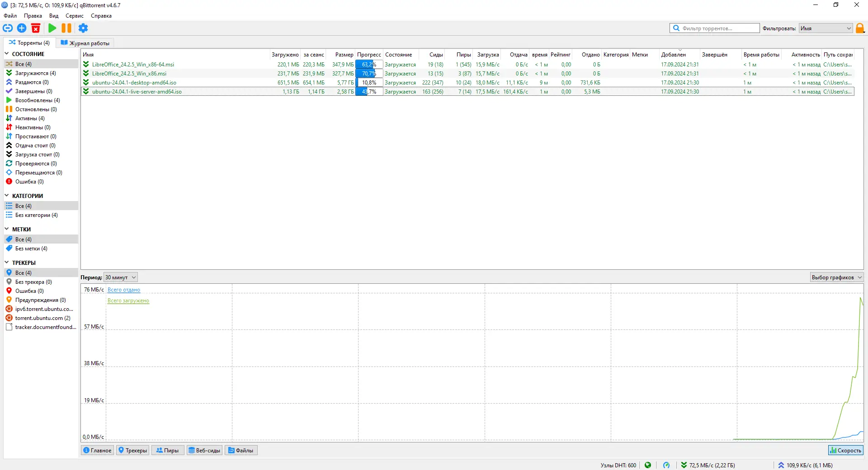
Task: Open settings via the blue gear icon
Action: [x=83, y=28]
